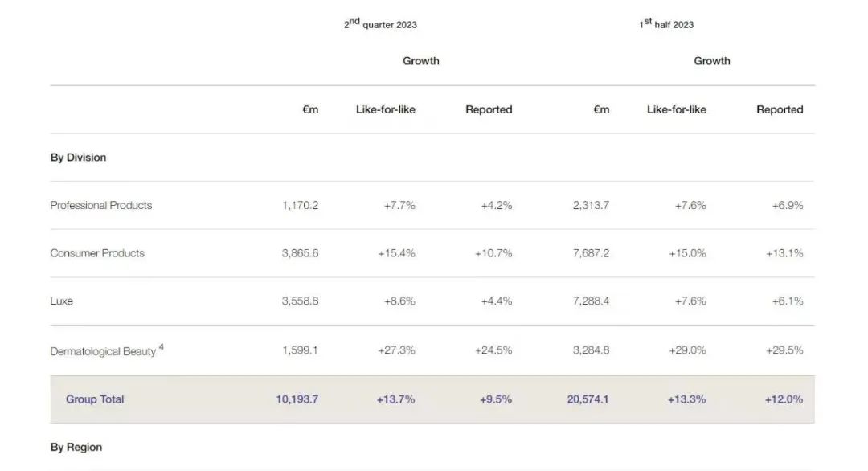868x471 pixels.
Task: Select the Consumer Products row label
Action: (x=97, y=253)
